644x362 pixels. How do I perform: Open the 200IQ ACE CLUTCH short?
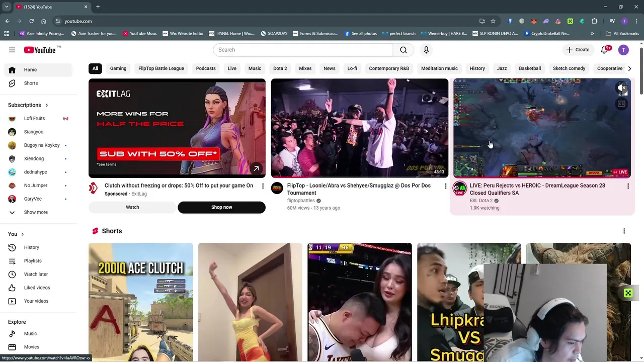coord(140,302)
